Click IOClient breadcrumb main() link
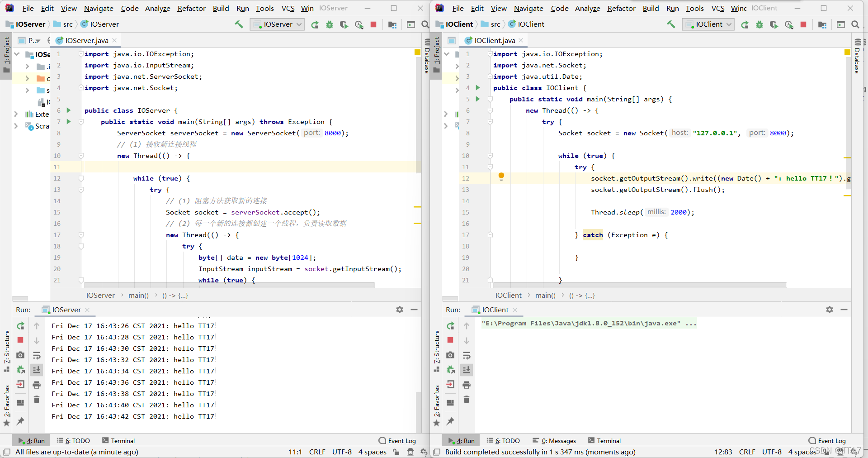This screenshot has width=868, height=458. (545, 295)
